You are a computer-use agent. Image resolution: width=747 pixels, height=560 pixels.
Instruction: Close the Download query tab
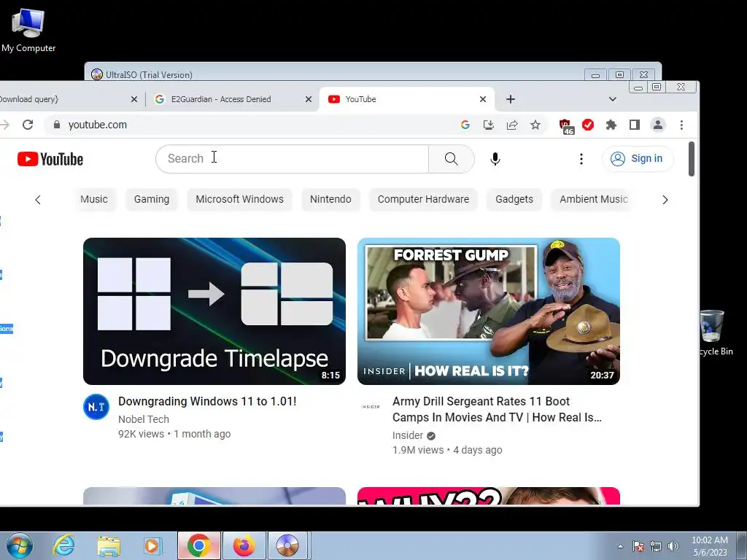tap(134, 99)
